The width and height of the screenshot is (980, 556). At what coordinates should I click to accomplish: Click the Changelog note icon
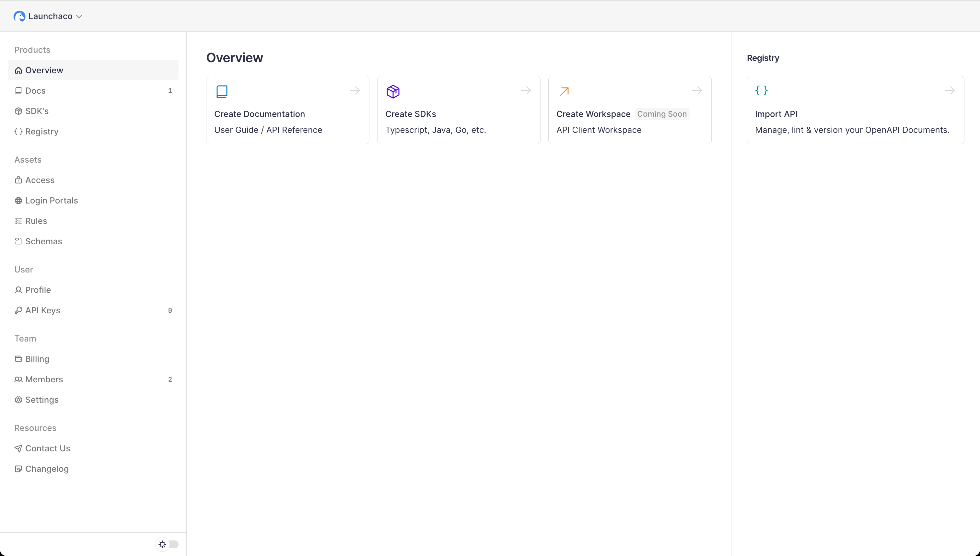tap(18, 469)
